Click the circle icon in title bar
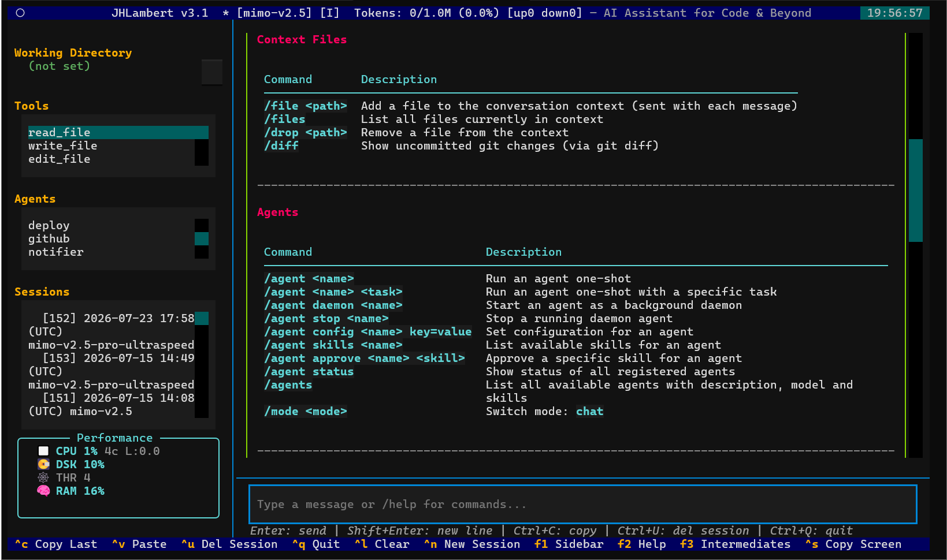947x560 pixels. [20, 13]
